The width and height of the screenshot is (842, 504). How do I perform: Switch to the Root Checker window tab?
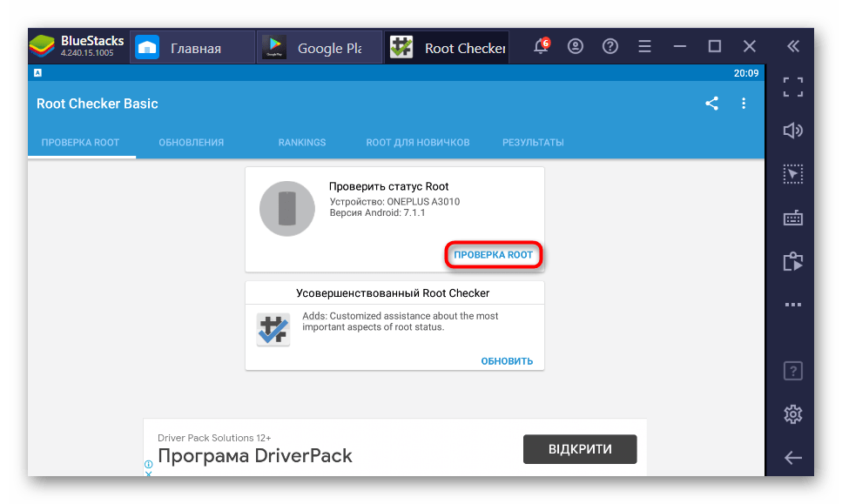coord(447,48)
